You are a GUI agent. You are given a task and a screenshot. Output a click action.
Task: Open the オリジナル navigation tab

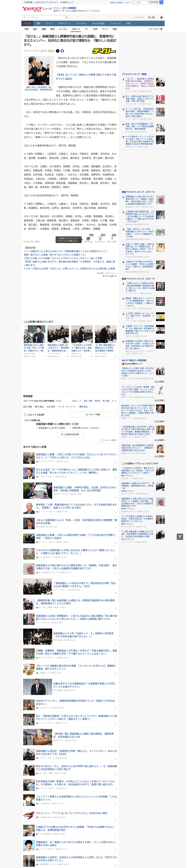coord(81,24)
